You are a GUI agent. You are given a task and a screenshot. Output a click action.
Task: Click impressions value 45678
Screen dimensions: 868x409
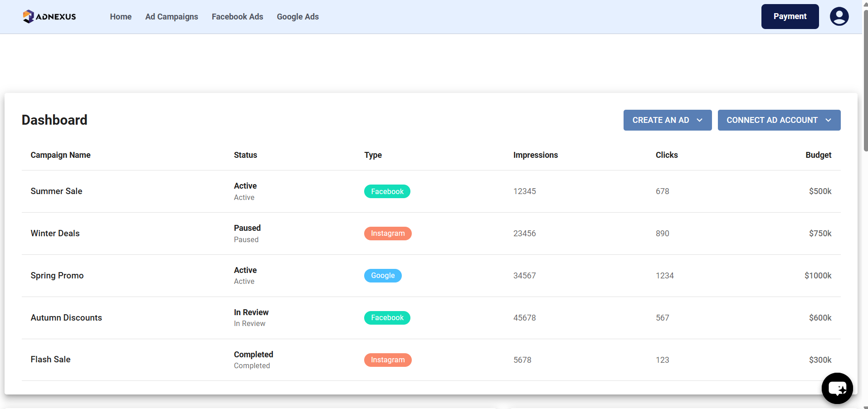(x=524, y=318)
